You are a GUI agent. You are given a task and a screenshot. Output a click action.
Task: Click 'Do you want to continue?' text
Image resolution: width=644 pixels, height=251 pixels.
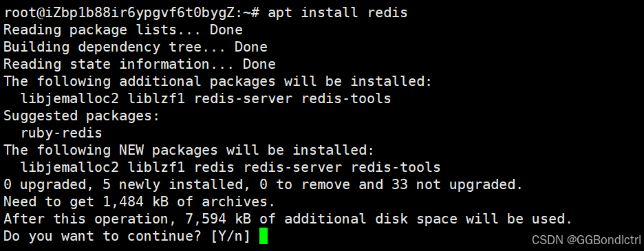(103, 236)
